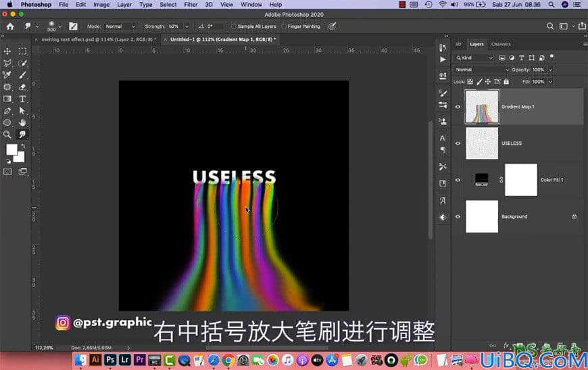Viewport: 588px width, 370px height.
Task: Select the Pen tool
Action: [x=7, y=111]
